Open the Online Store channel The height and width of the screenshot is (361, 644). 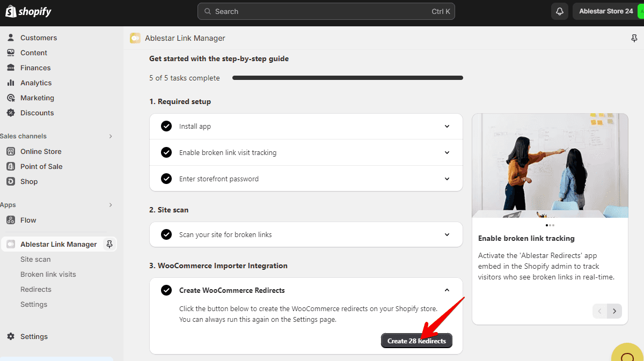click(41, 151)
